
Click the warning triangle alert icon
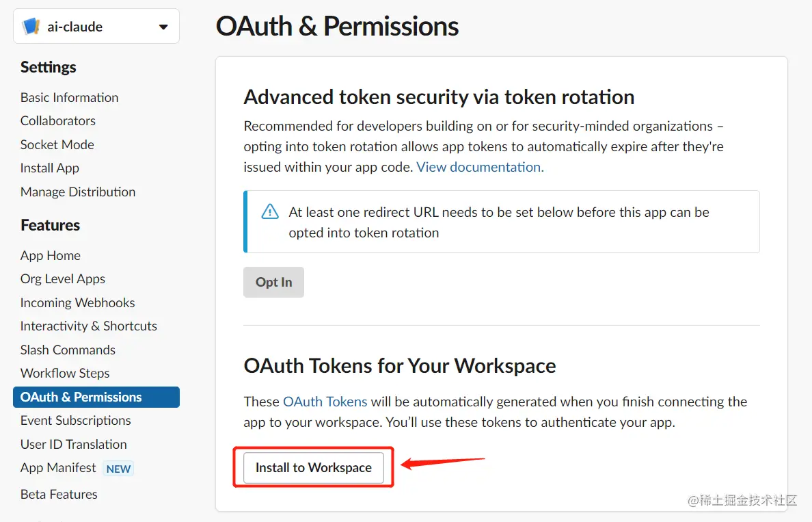pos(270,212)
